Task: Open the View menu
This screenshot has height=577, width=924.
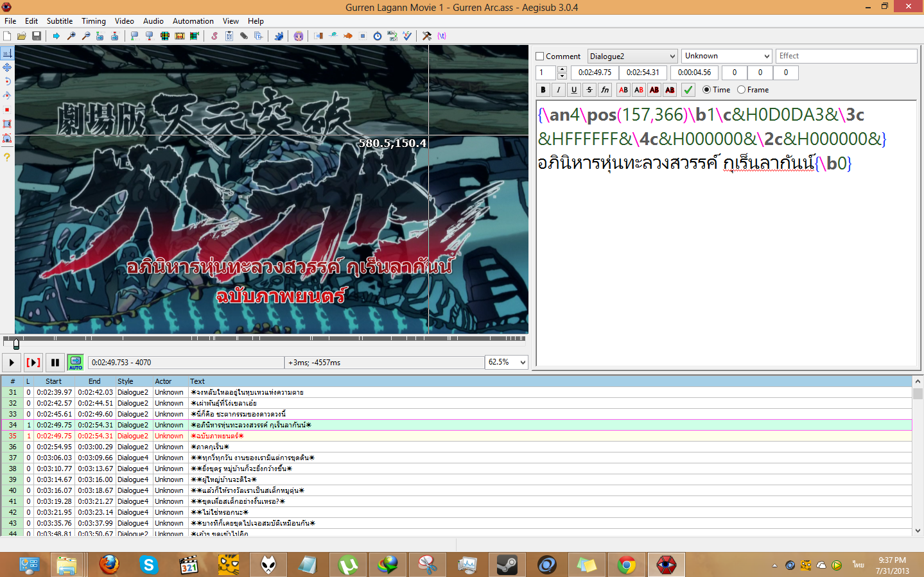Action: pyautogui.click(x=231, y=21)
